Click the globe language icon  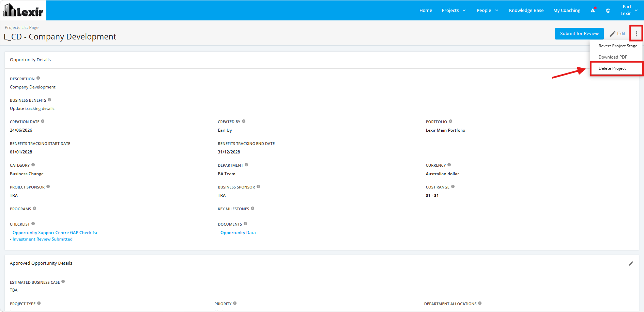(608, 11)
